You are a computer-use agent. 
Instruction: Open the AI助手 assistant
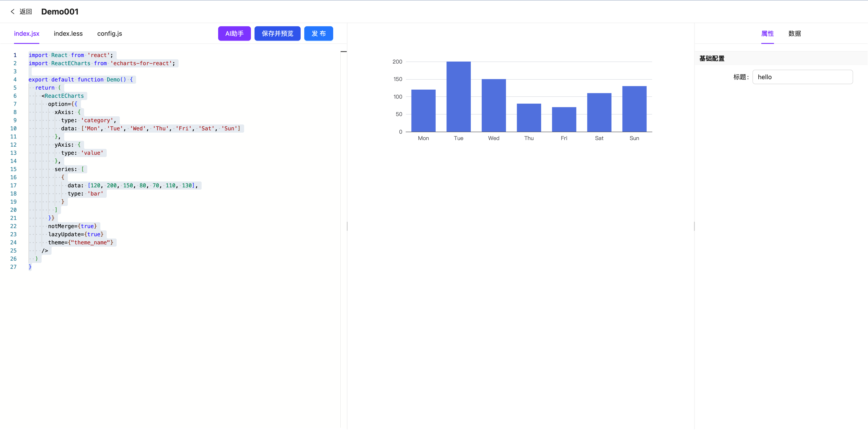(x=234, y=33)
